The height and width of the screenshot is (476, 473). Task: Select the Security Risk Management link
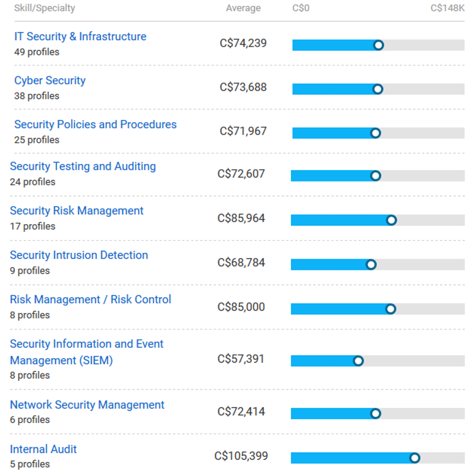pyautogui.click(x=77, y=211)
